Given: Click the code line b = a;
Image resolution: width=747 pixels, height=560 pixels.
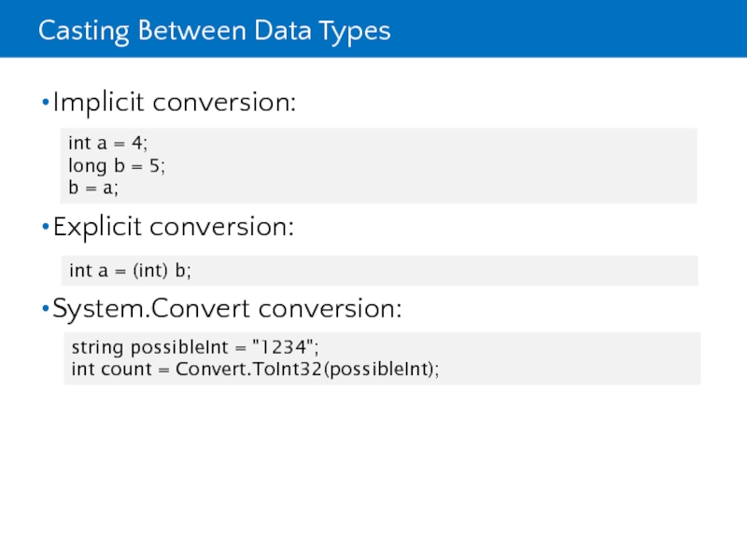Looking at the screenshot, I should pyautogui.click(x=93, y=188).
